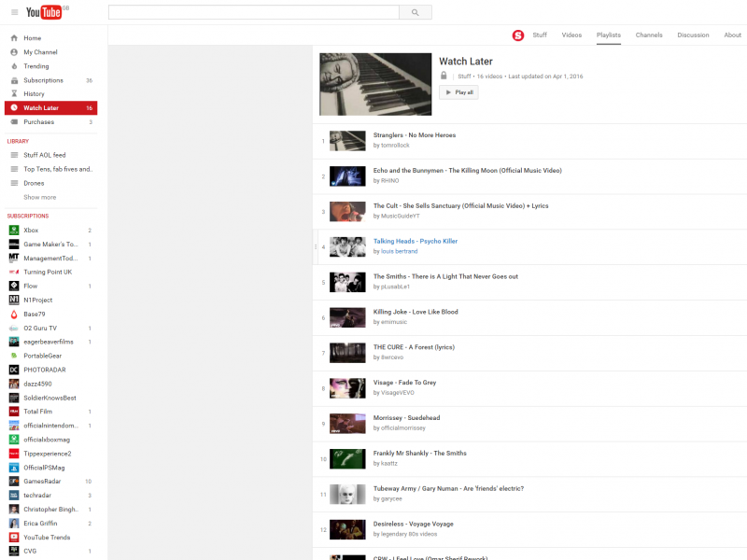Click inside the search input field

[253, 12]
